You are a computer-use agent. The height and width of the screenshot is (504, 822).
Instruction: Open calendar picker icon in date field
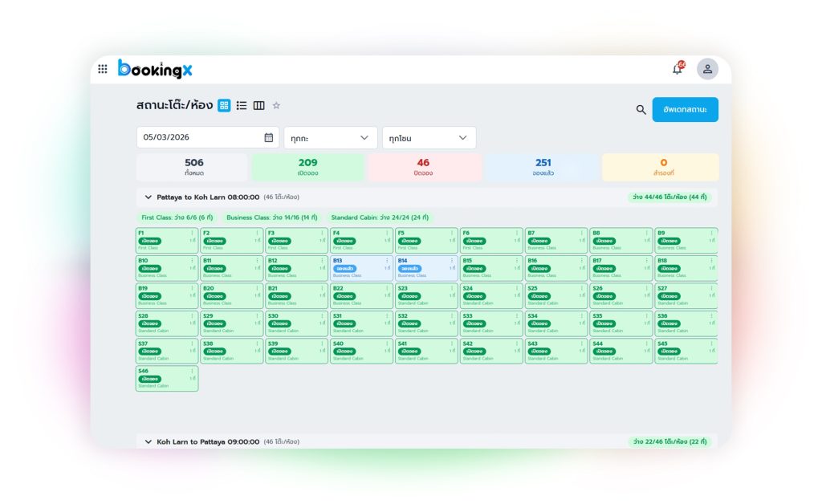tap(269, 138)
